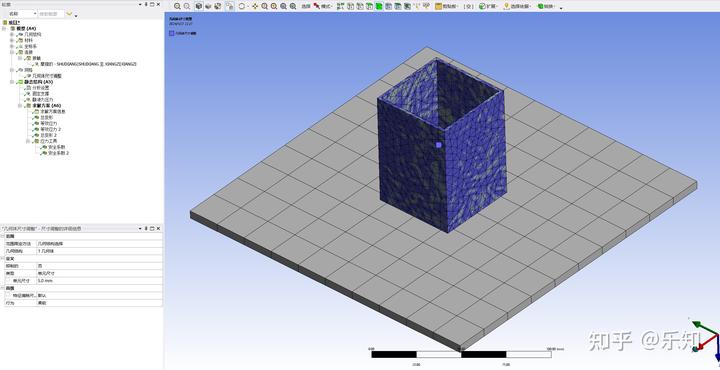The width and height of the screenshot is (720, 370).
Task: Click the outline search input field
Action: 51,14
